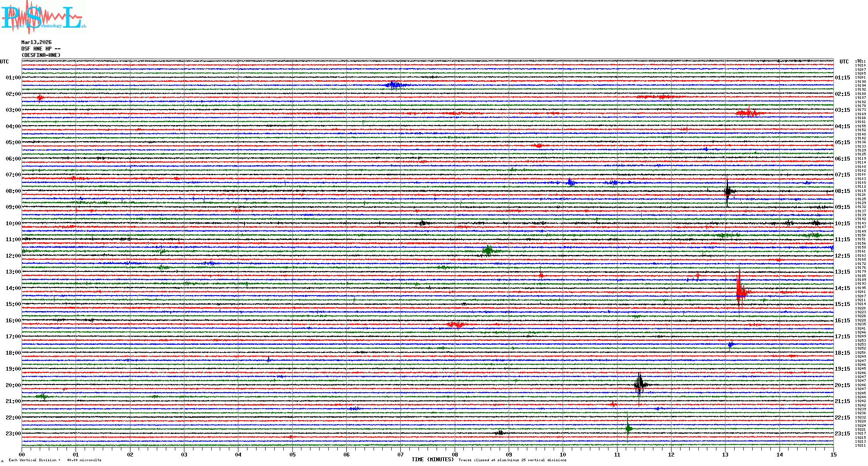Viewport: 868px width, 466px height.
Task: Click the TIME (MINUTES) axis title
Action: tap(432, 460)
